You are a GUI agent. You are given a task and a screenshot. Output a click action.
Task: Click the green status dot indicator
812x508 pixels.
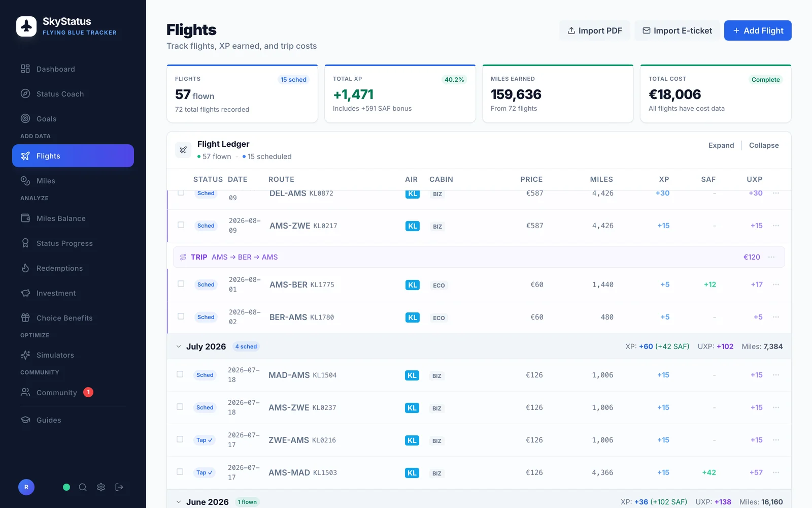(66, 487)
